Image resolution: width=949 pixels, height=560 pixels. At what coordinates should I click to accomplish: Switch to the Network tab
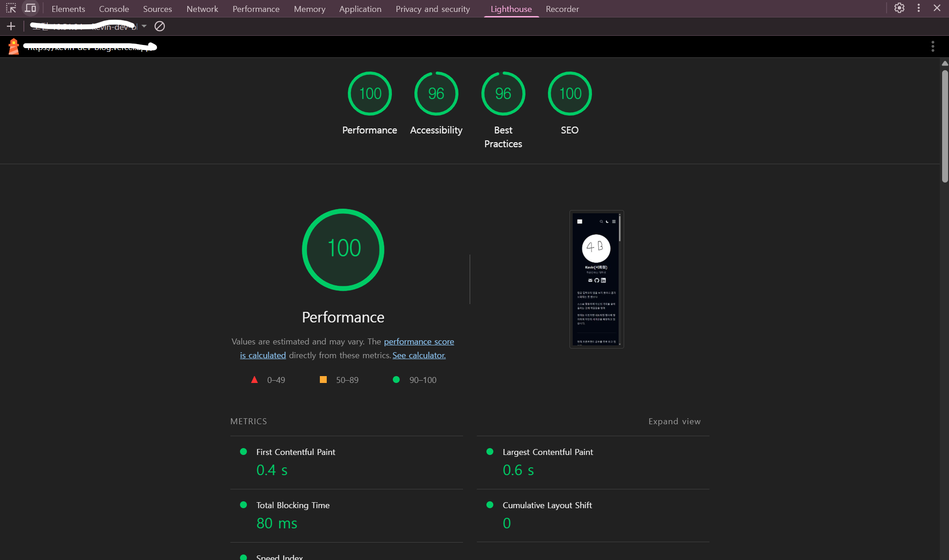tap(202, 9)
